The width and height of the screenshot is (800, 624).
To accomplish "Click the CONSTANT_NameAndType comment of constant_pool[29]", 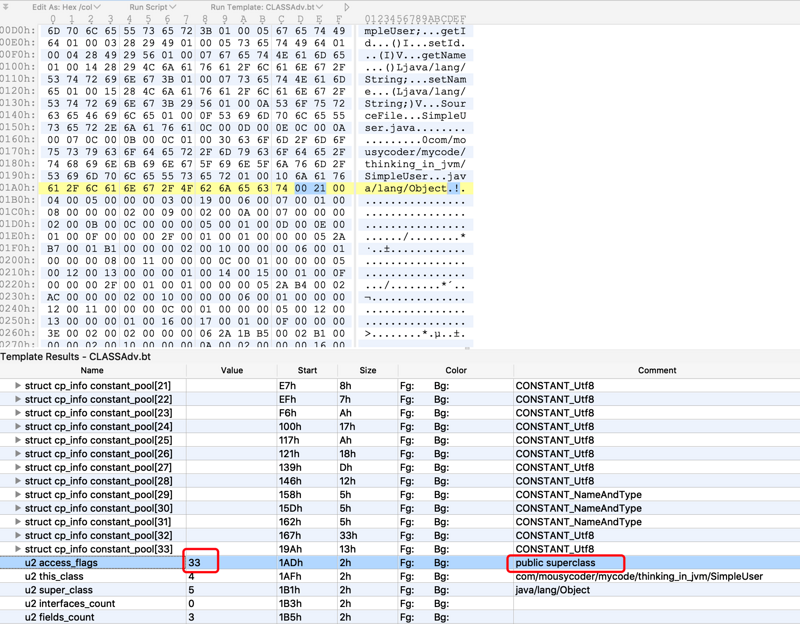I will 579,494.
